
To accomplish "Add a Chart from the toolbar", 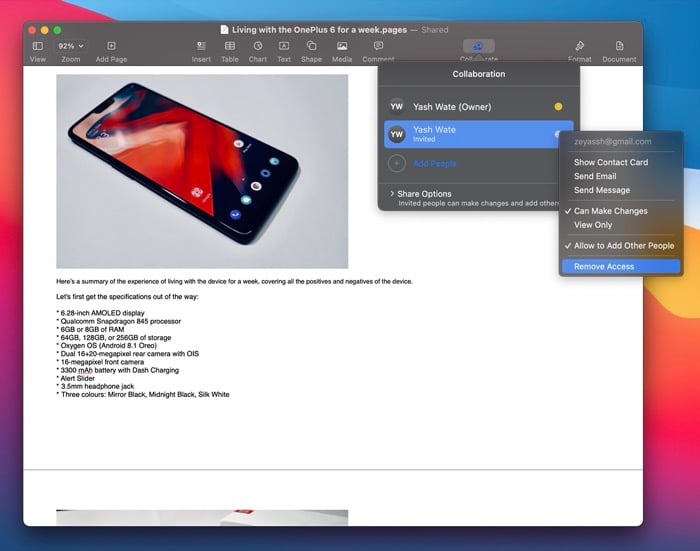I will pos(258,46).
